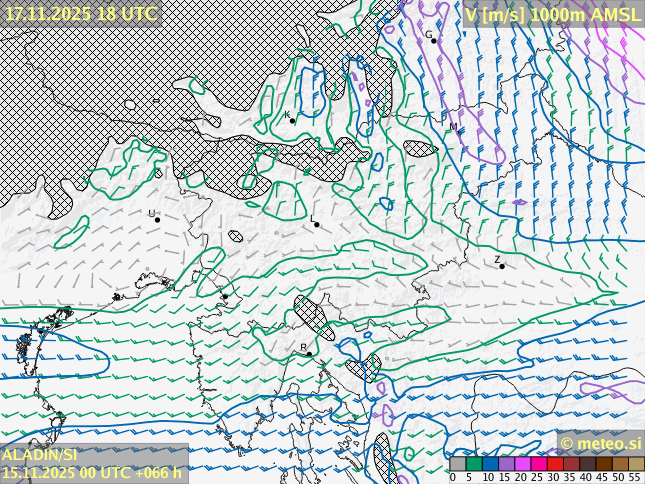
Task: Click the 15.11.2025 00 UTC +066 h text
Action: click(x=92, y=472)
